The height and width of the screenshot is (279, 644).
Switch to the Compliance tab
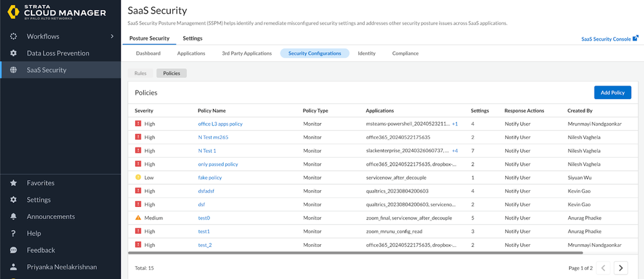[405, 53]
